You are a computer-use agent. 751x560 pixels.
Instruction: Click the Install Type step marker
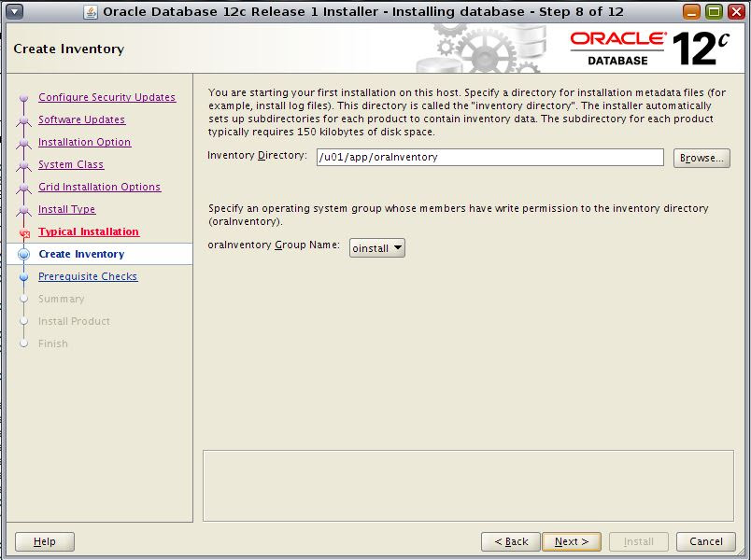[24, 210]
